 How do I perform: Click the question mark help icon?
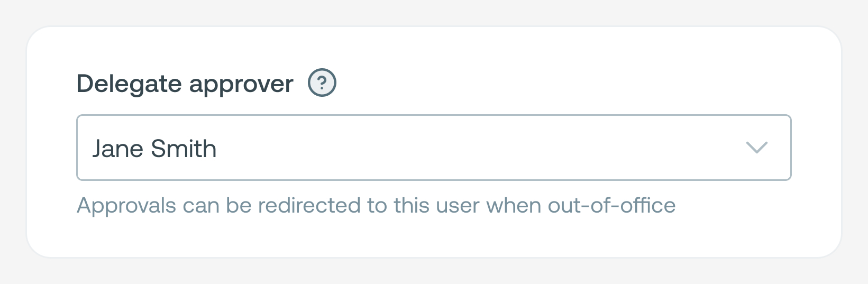click(x=322, y=84)
